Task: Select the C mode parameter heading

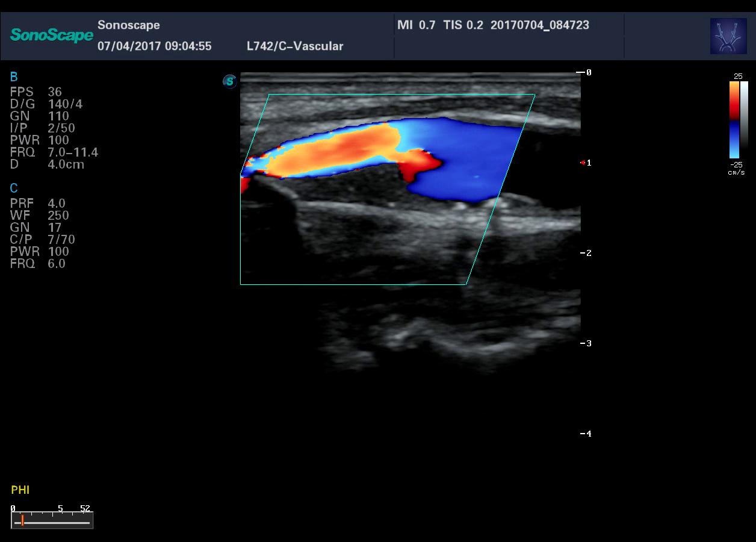Action: pos(14,188)
